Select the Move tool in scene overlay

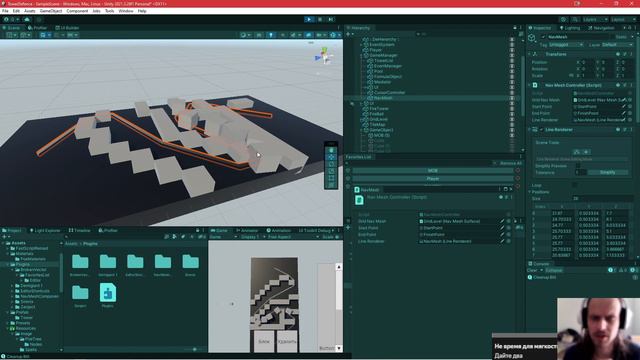(x=331, y=158)
